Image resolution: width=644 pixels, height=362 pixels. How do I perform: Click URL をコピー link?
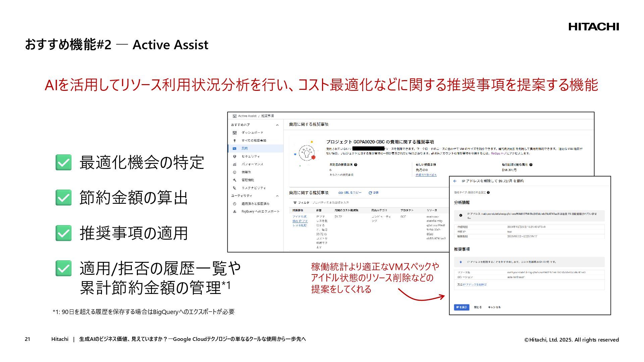coord(350,193)
